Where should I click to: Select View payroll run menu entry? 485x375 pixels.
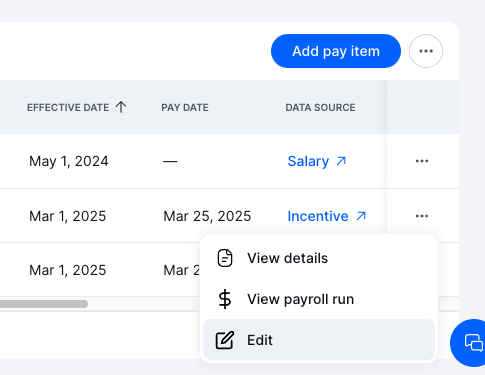click(x=319, y=299)
